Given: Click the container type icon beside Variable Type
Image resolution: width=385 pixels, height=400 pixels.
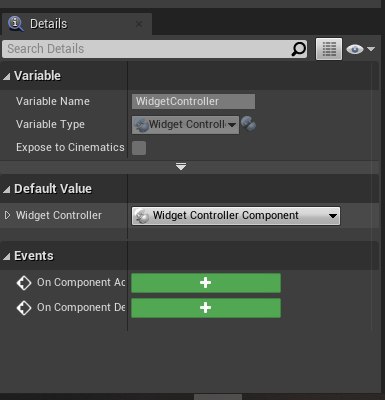Looking at the screenshot, I should click(248, 124).
